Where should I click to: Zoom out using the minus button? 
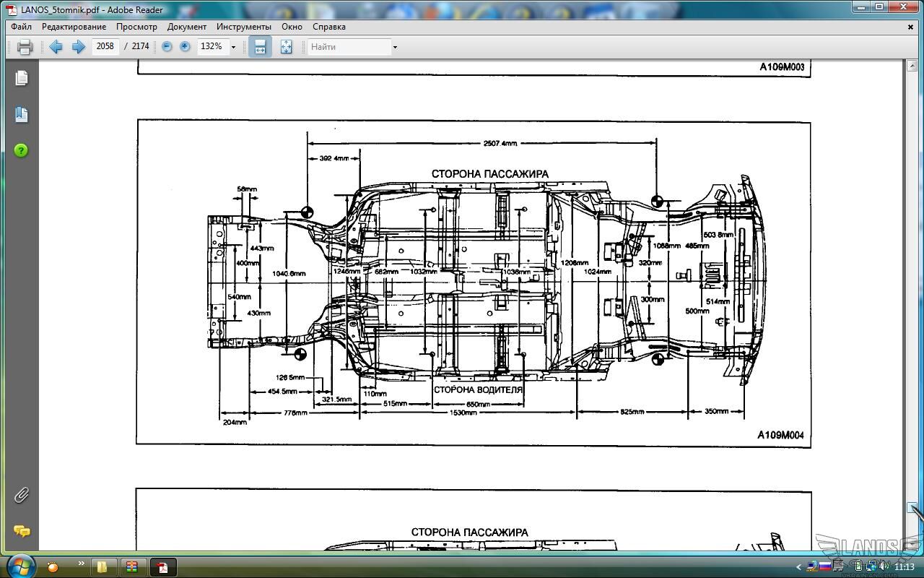pos(167,46)
